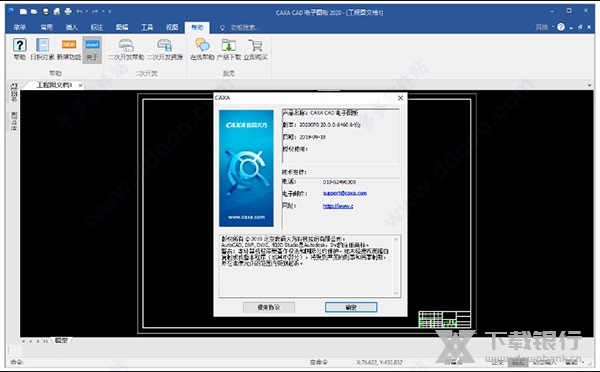The width and height of the screenshot is (600, 372).
Task: Click the Undo arrow in quick access
Action: coord(80,11)
